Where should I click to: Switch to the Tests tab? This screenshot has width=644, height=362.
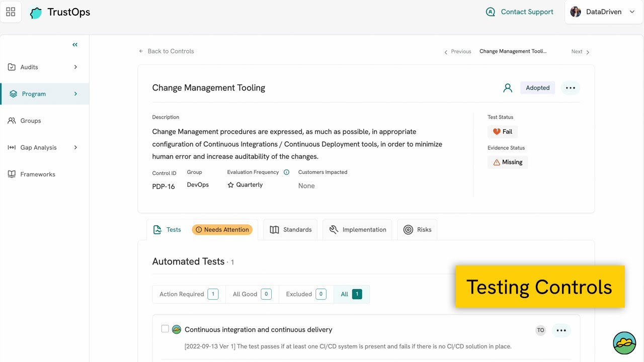click(202, 230)
